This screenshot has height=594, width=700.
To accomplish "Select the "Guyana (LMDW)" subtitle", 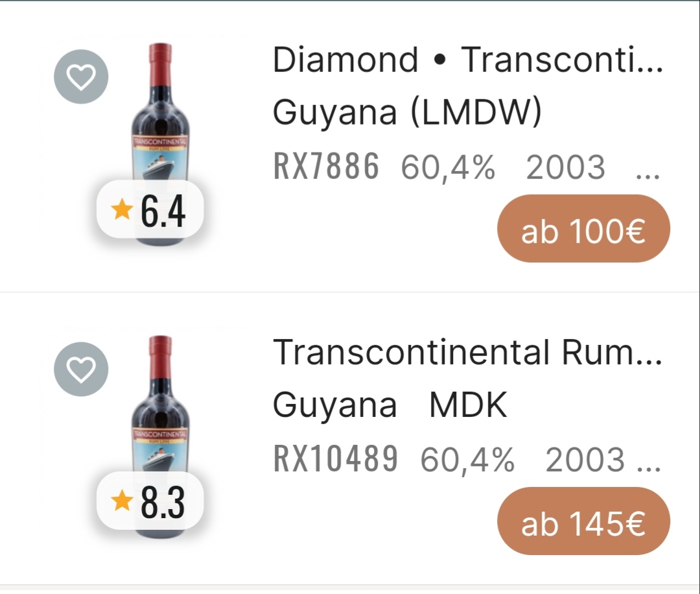I will pos(406,113).
